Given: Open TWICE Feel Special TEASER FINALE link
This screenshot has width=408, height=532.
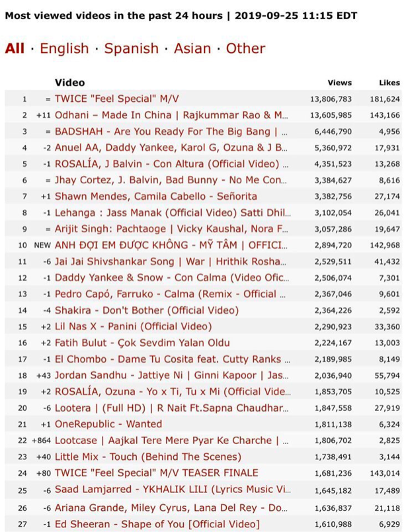Looking at the screenshot, I should 156,473.
